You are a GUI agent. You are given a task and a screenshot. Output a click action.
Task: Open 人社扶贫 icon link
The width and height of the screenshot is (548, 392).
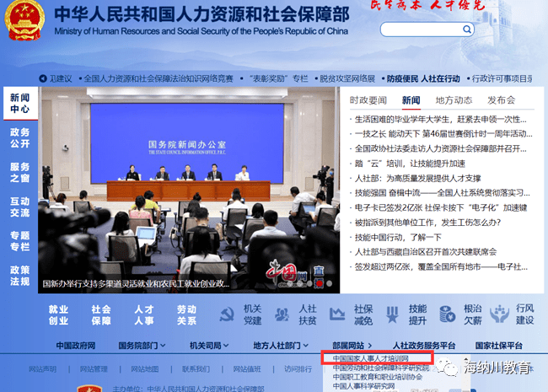(282, 314)
